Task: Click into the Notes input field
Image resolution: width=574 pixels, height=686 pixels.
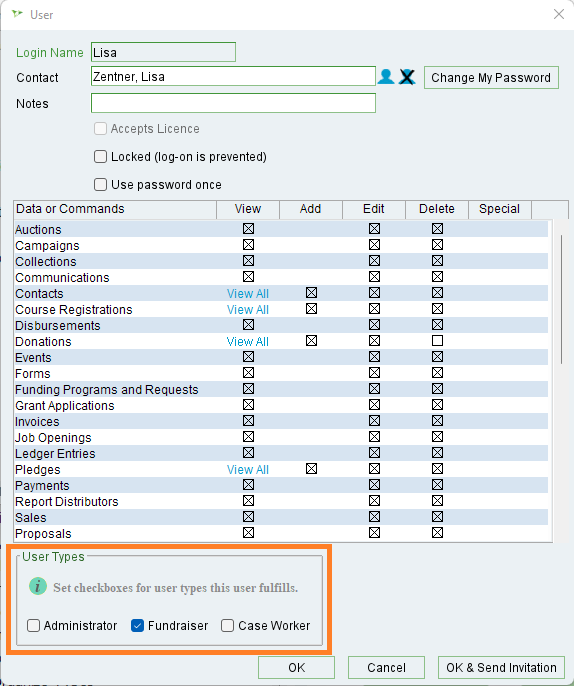Action: (x=233, y=103)
